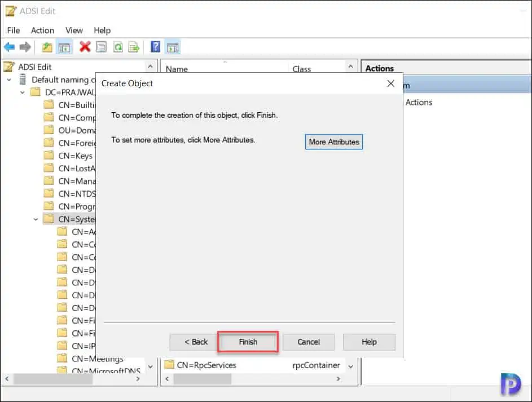The image size is (532, 402).
Task: Click Finish to create the object
Action: 248,342
